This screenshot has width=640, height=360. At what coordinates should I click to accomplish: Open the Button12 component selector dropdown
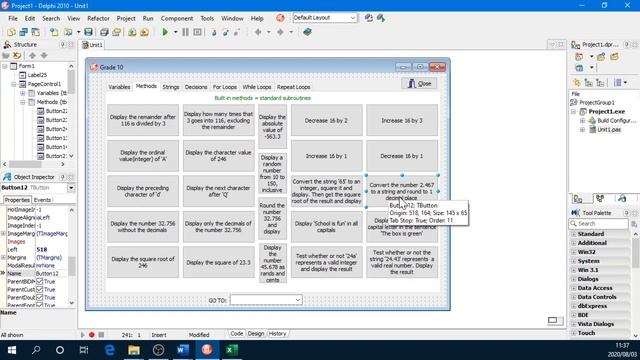pyautogui.click(x=71, y=188)
